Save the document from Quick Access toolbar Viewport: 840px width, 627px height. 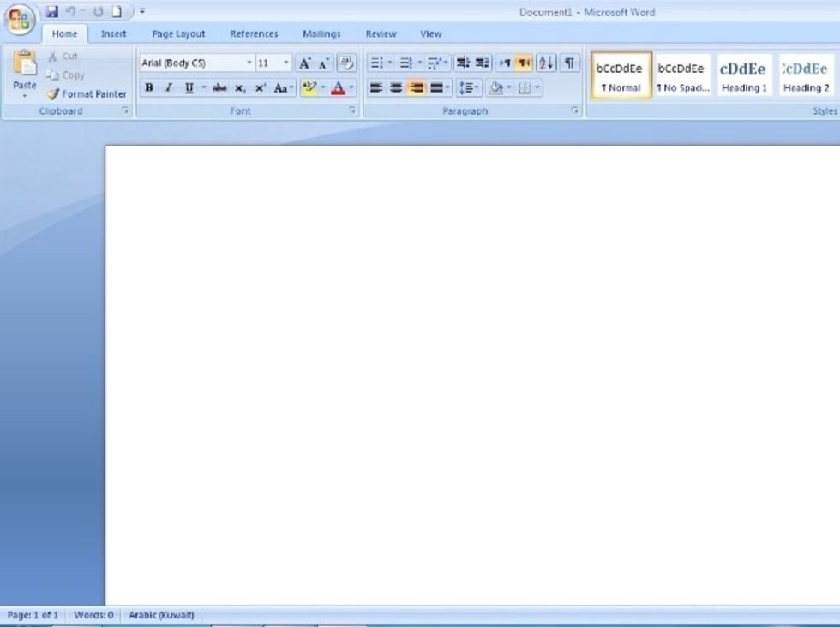(52, 12)
